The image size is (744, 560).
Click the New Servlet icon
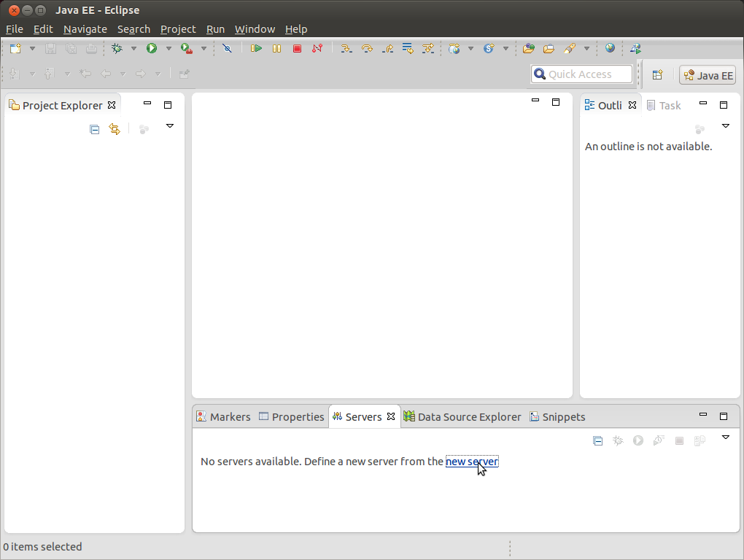tap(489, 48)
